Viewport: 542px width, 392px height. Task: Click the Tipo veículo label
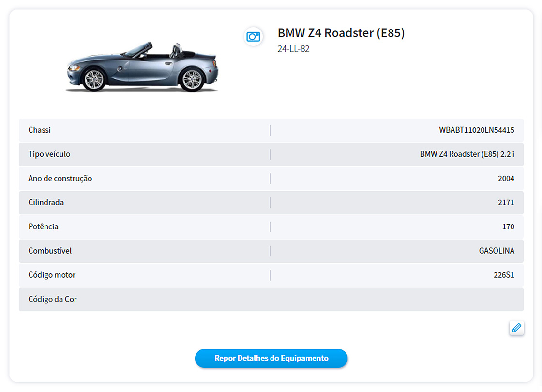49,154
